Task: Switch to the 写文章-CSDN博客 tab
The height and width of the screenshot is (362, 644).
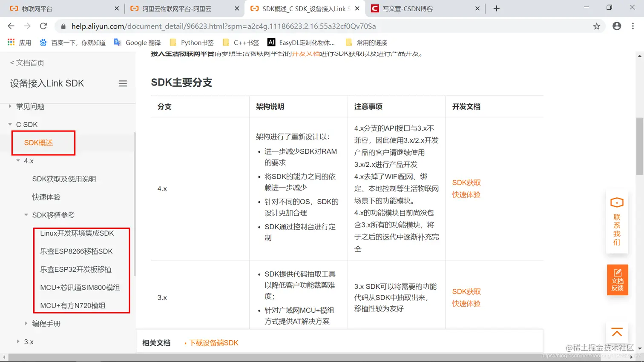Action: pos(425,9)
